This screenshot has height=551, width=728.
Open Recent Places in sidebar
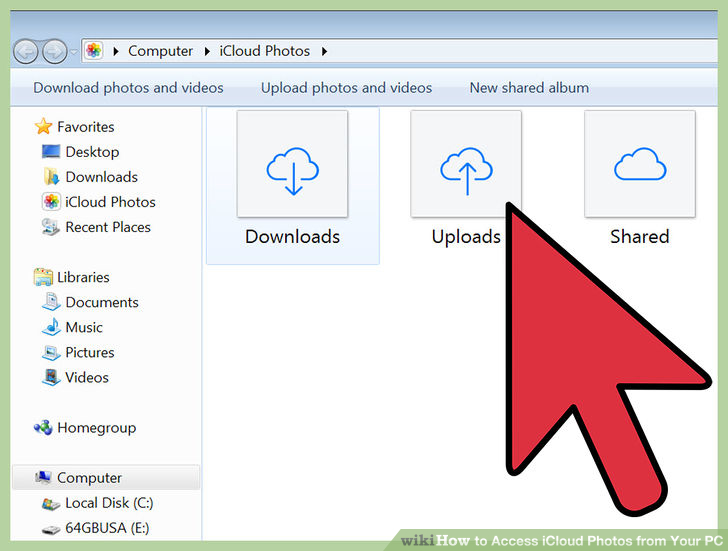point(108,227)
